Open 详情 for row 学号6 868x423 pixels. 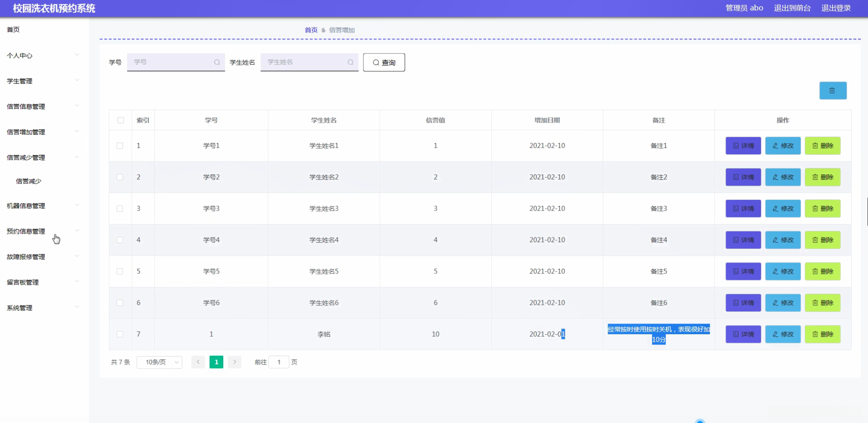tap(743, 303)
